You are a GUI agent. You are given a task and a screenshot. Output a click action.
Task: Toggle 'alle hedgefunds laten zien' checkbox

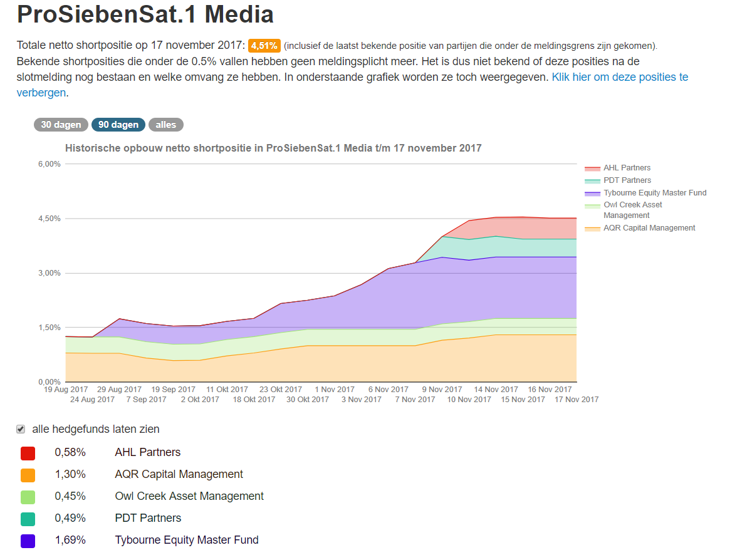coord(21,429)
